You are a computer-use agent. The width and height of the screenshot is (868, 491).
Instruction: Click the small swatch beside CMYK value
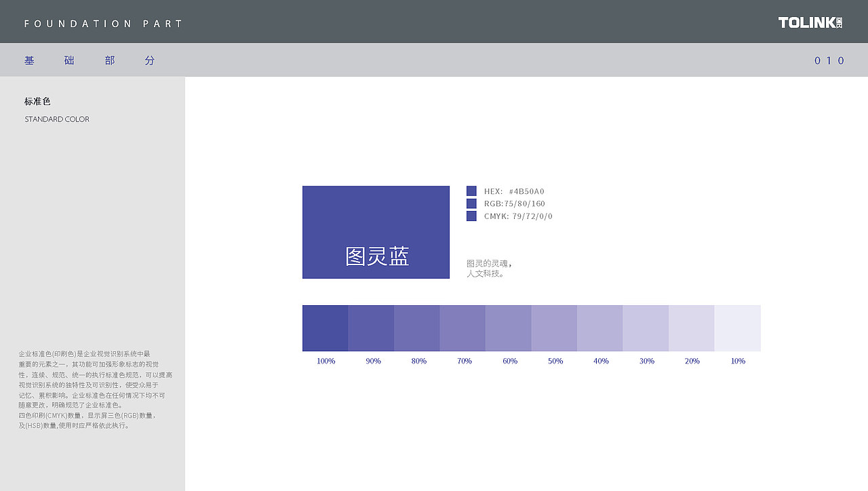tap(471, 216)
